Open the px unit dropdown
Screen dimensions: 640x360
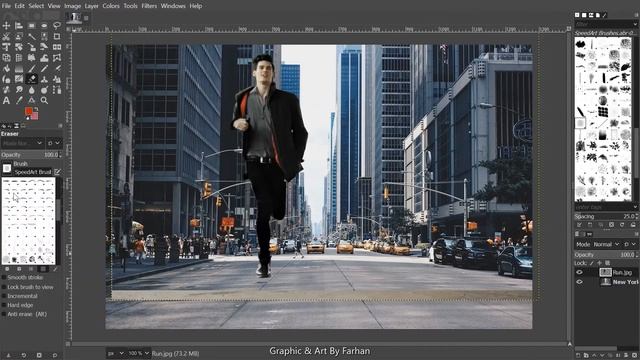(x=116, y=353)
